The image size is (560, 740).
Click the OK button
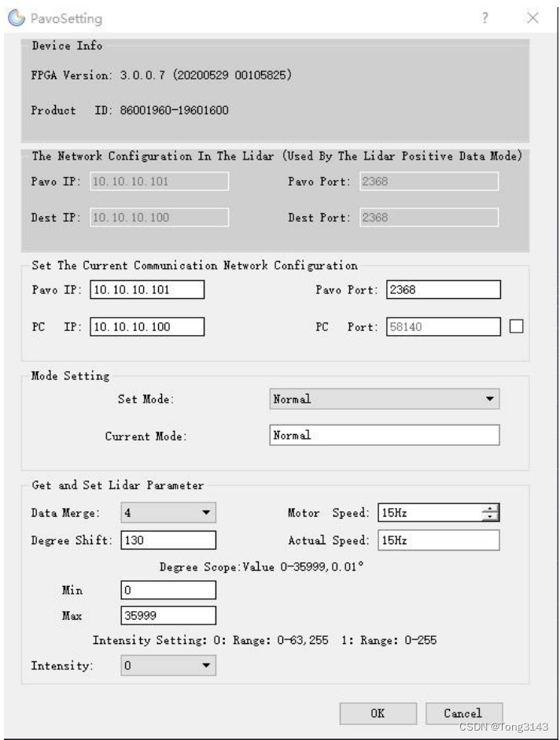click(378, 713)
